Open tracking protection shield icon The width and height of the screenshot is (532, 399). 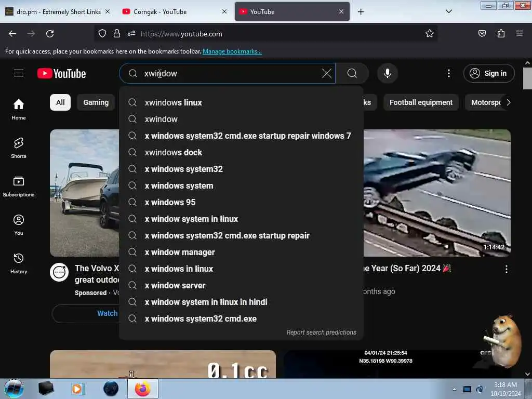click(x=102, y=34)
